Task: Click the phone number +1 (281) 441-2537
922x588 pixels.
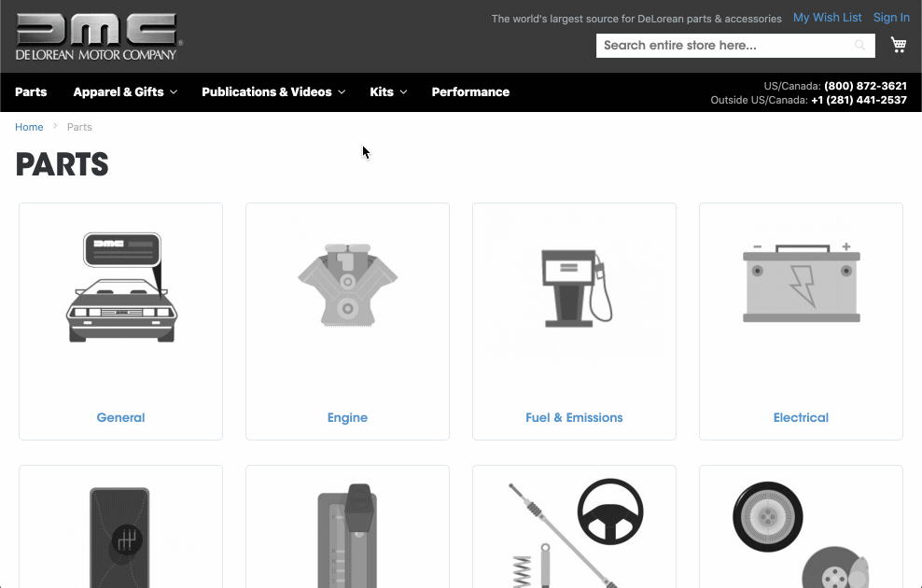Action: tap(859, 100)
